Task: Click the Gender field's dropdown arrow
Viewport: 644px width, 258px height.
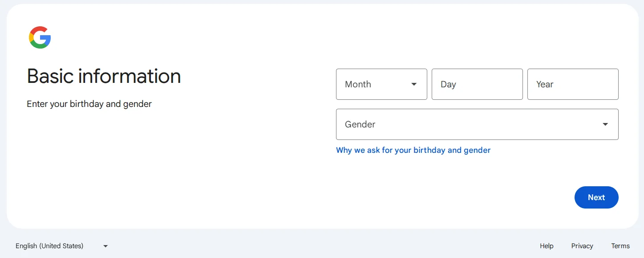Action: click(605, 124)
